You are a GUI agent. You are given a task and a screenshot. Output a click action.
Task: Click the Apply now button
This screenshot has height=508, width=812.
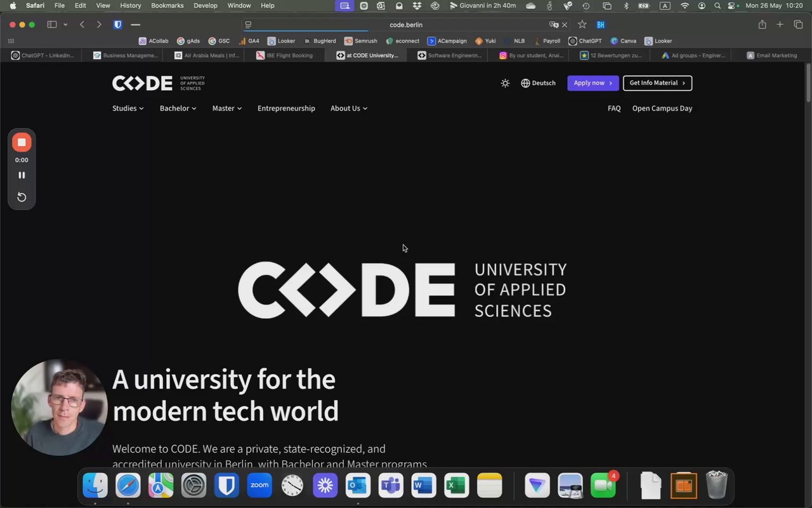593,83
